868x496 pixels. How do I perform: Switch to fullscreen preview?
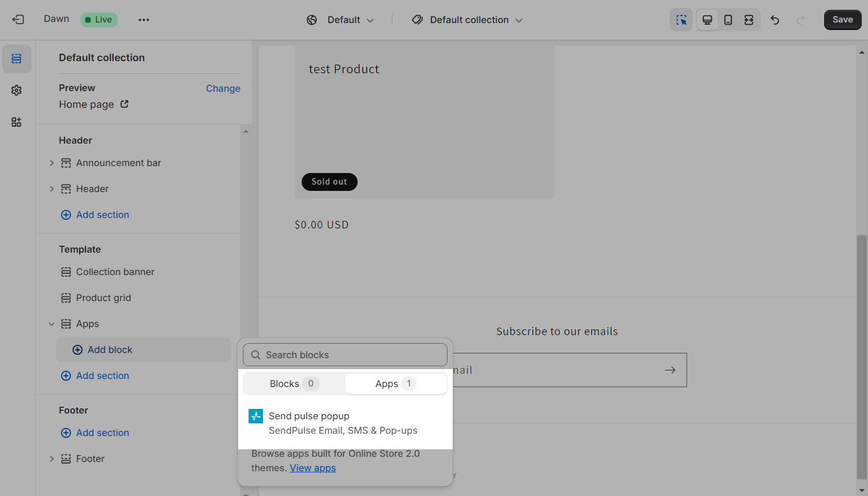pyautogui.click(x=749, y=20)
